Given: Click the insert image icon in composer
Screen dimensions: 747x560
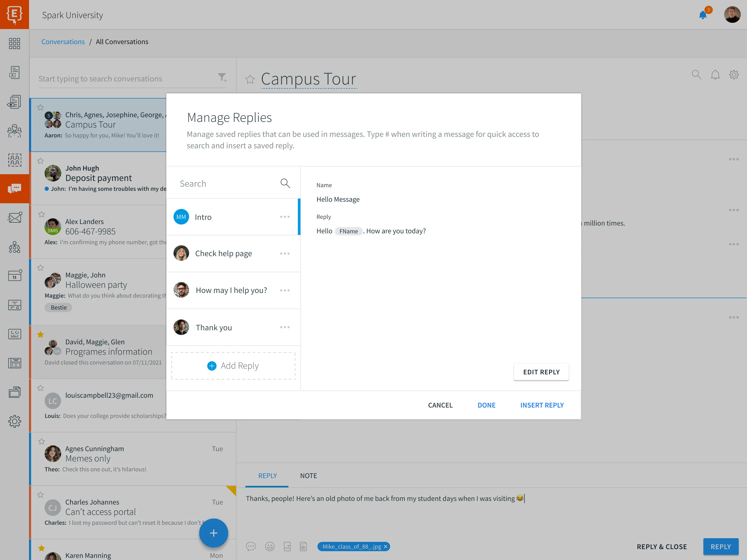Looking at the screenshot, I should click(x=287, y=546).
